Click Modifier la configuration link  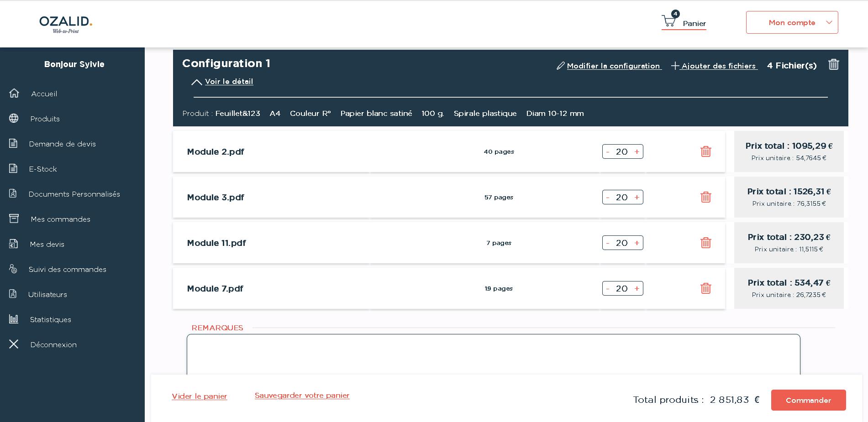pyautogui.click(x=613, y=66)
